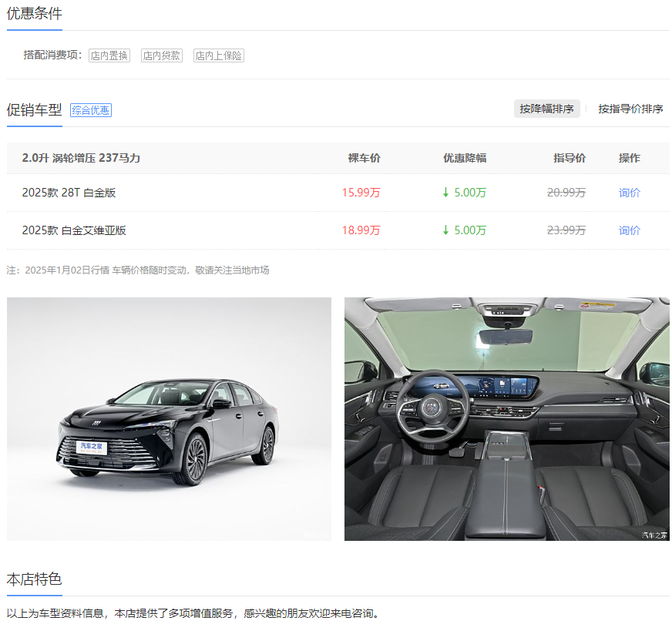Click the 5.00万 discount for 28T 白金版
The height and width of the screenshot is (631, 672).
(x=465, y=193)
